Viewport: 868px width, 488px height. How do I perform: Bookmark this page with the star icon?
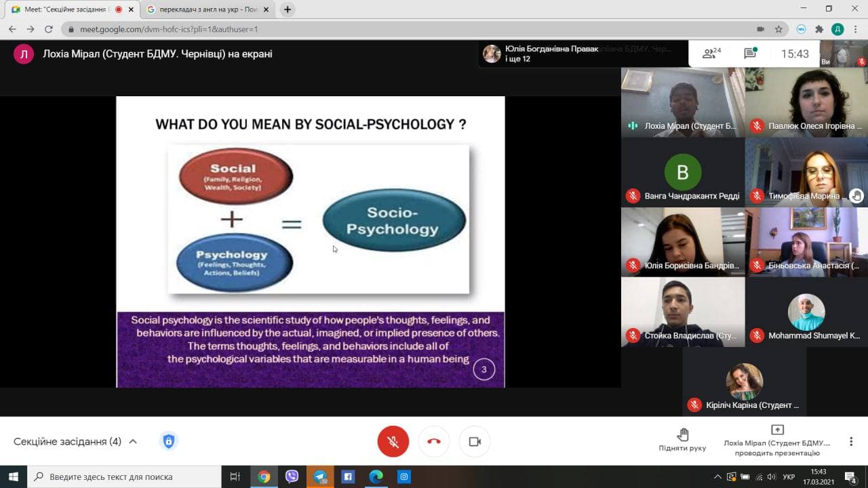(778, 29)
